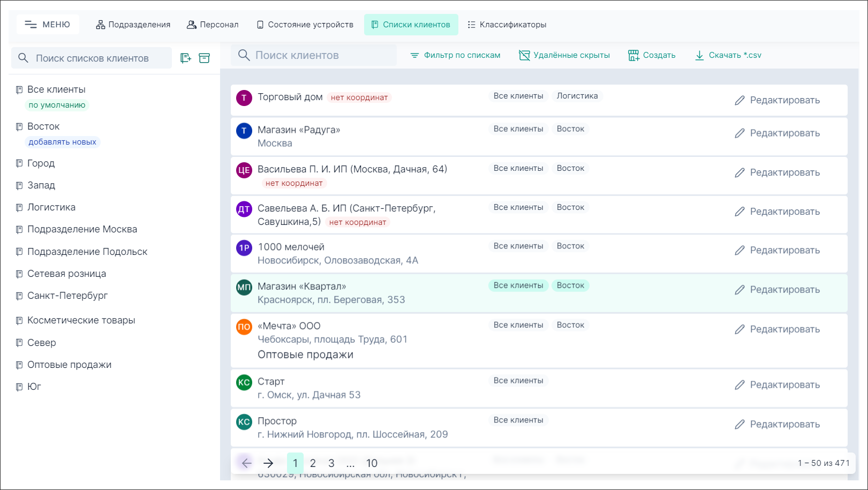Edit the Старт client entry
Screen dimensions: 868x490
pyautogui.click(x=777, y=385)
